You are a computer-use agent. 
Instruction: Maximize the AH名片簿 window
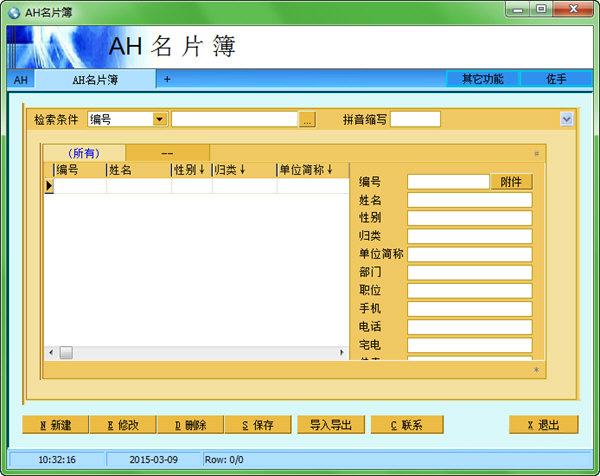tap(541, 10)
